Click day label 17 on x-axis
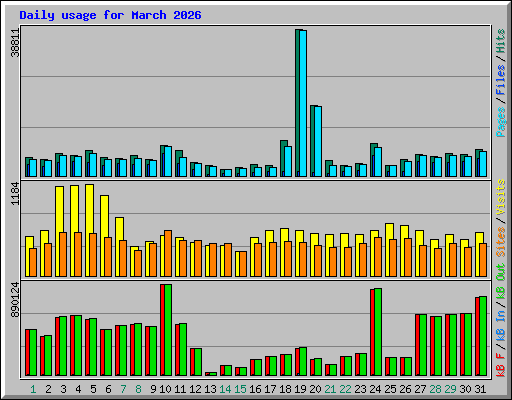This screenshot has width=512, height=400. (270, 389)
